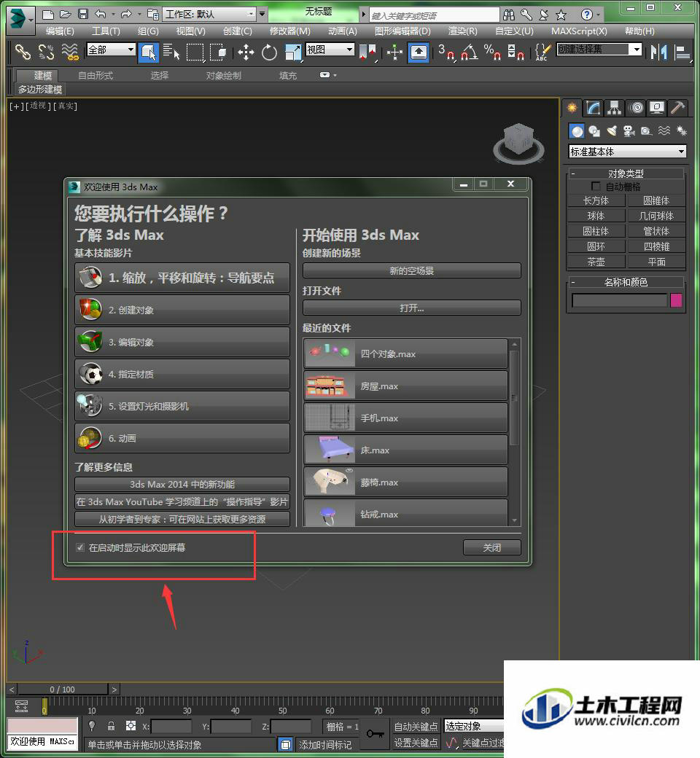Open Select by Name list icon
The image size is (700, 758).
171,52
